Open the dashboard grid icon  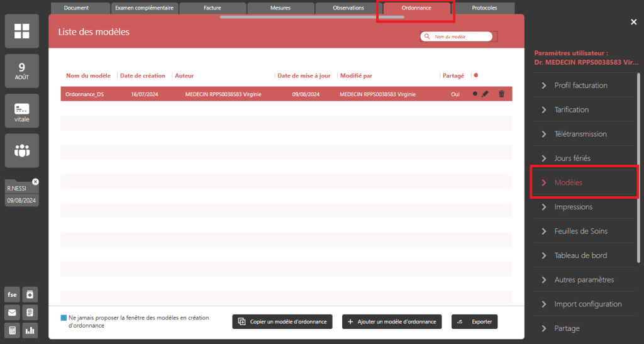coord(21,31)
